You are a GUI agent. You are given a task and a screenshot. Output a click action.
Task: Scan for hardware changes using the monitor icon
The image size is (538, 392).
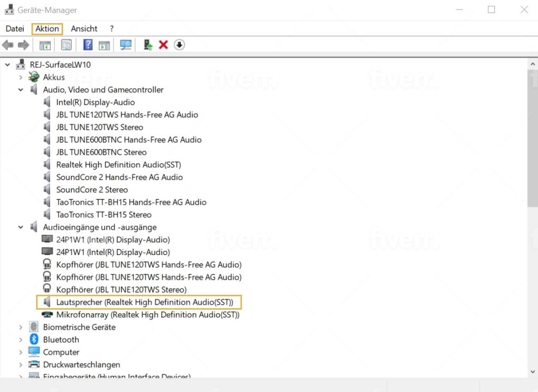pos(126,45)
